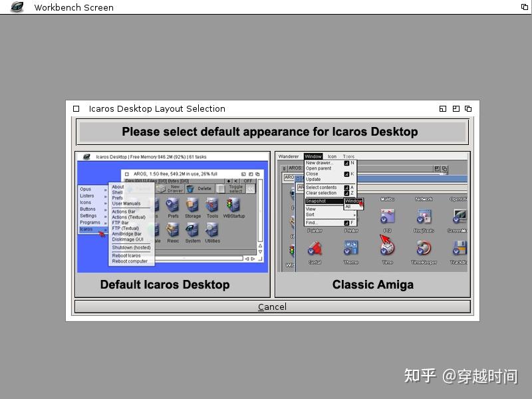Click the Icon menu in Wanderer's menu bar

pos(332,156)
